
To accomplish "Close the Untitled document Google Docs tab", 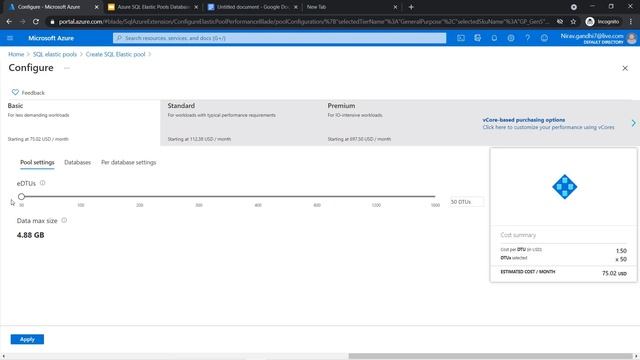I will point(296,7).
